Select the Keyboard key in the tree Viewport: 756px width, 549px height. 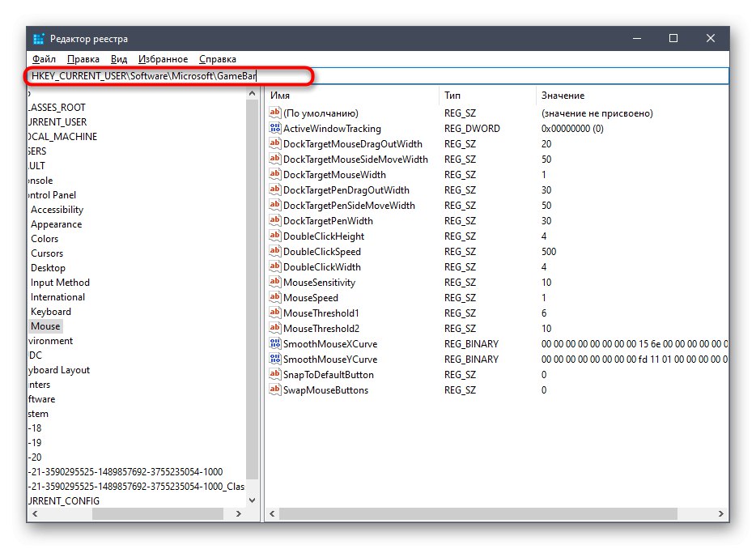51,312
